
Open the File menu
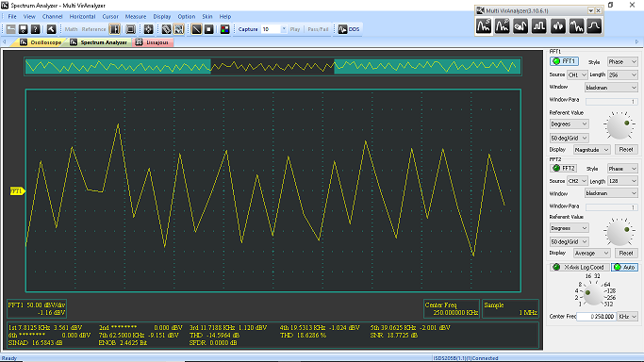pos(12,16)
